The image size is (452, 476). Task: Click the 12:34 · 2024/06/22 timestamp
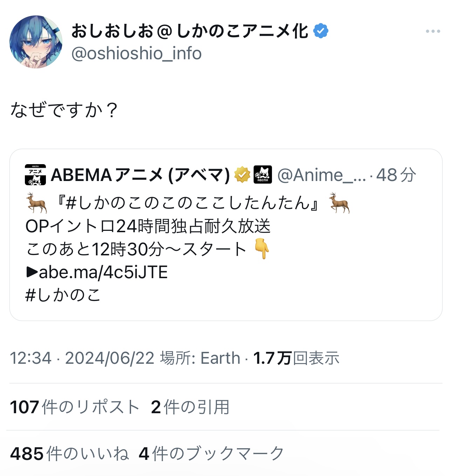coord(82,358)
